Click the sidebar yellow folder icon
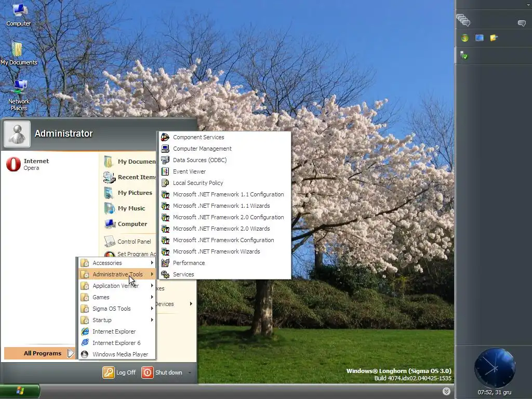The width and height of the screenshot is (532, 399). click(x=494, y=37)
